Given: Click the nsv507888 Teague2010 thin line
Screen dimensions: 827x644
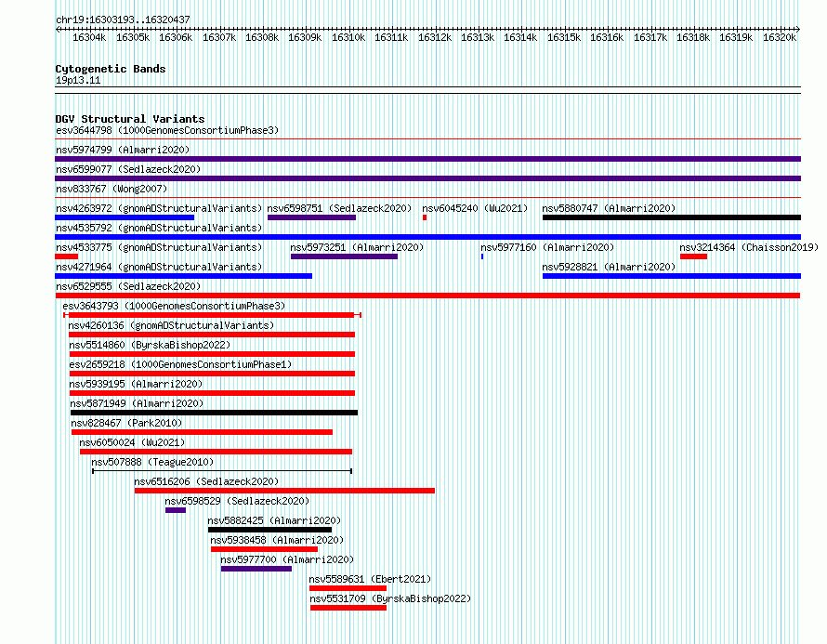Looking at the screenshot, I should (x=222, y=471).
